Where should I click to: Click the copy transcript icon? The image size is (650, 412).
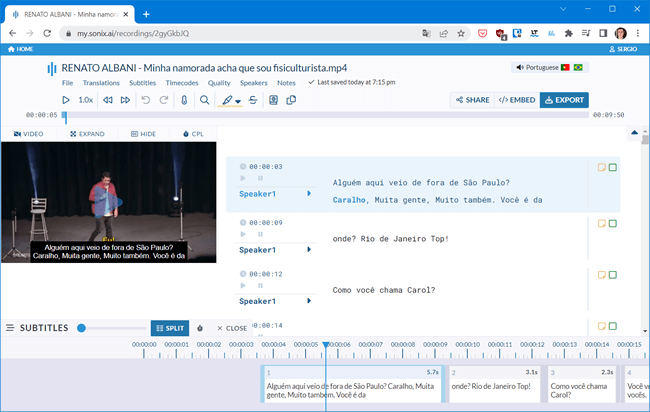pyautogui.click(x=291, y=100)
